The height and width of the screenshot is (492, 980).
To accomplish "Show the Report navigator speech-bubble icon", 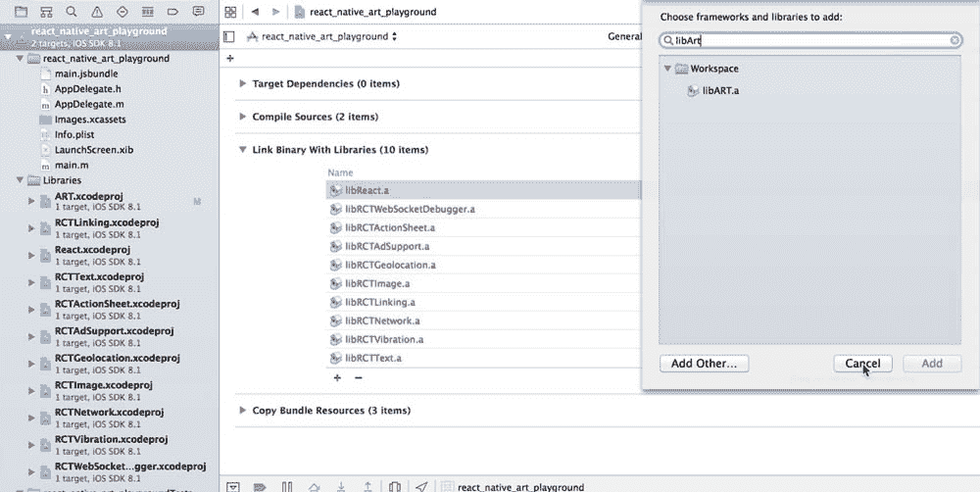I will pos(198,11).
